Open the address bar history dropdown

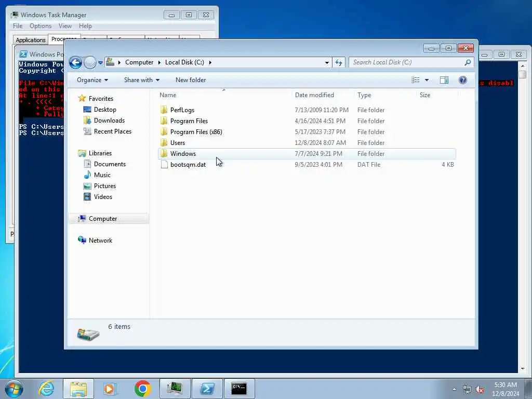click(x=327, y=62)
